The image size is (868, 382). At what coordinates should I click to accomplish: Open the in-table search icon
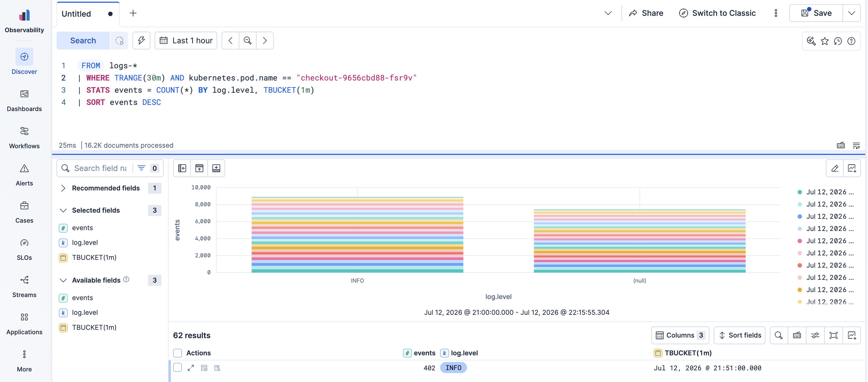coord(779,335)
